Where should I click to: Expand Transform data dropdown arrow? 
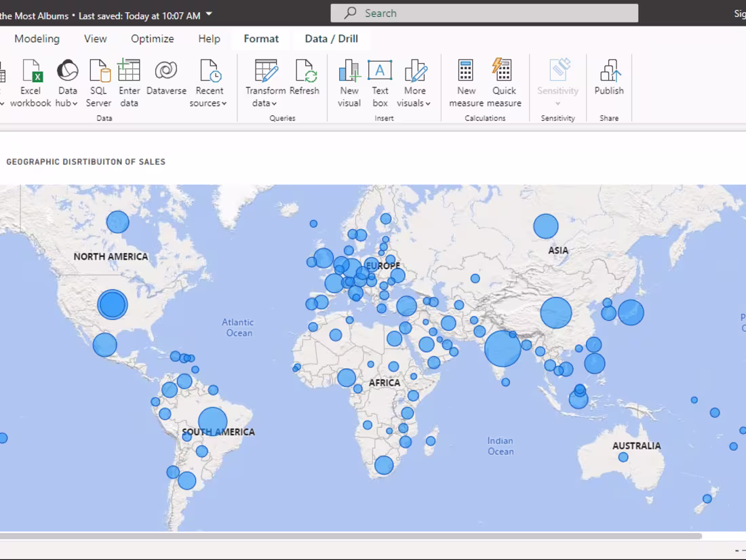click(x=274, y=103)
